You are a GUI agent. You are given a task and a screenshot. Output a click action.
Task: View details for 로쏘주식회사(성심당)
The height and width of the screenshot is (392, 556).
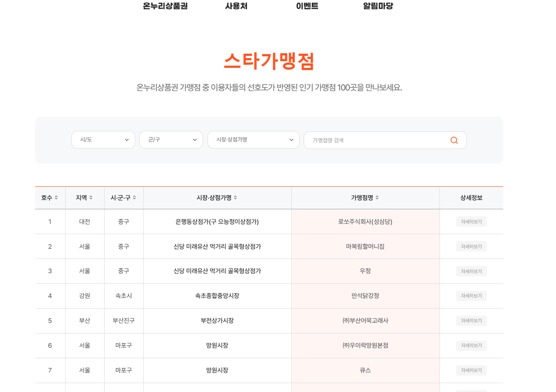[x=471, y=221]
